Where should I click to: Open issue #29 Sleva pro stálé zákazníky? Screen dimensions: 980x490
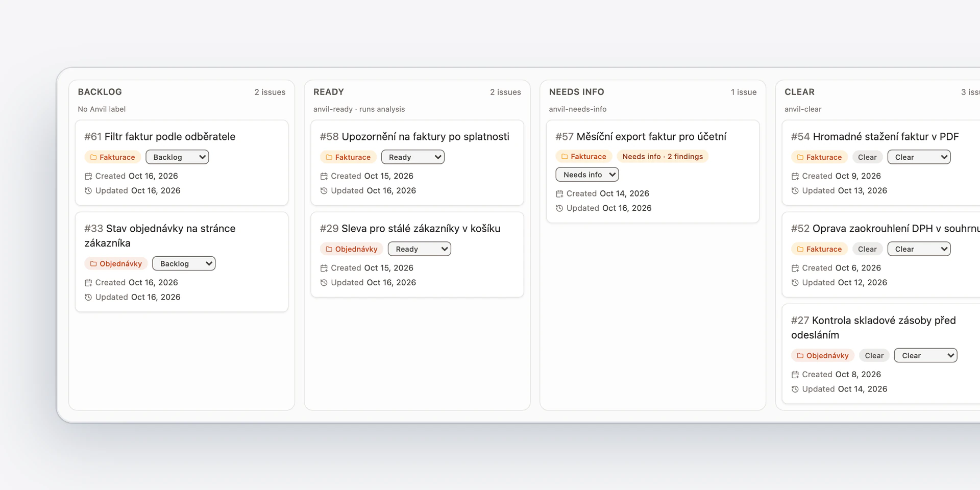click(x=410, y=229)
